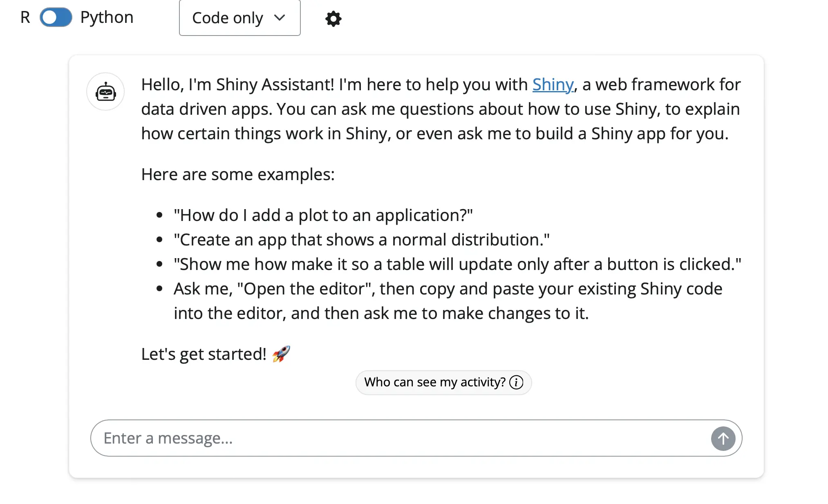Select the Python language label
The height and width of the screenshot is (504, 828).
click(x=107, y=18)
